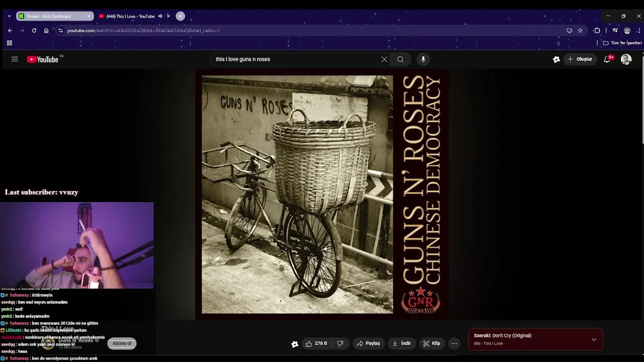Open the media controls icon in toolbar
644x362 pixels.
click(615, 31)
